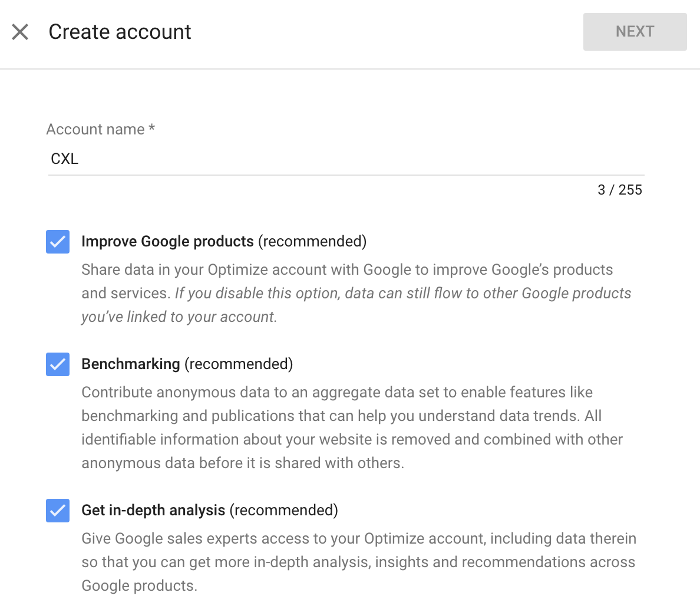Screen dimensions: 700x612
Task: Click the italic 'If you disable this option' note
Action: pos(356,305)
